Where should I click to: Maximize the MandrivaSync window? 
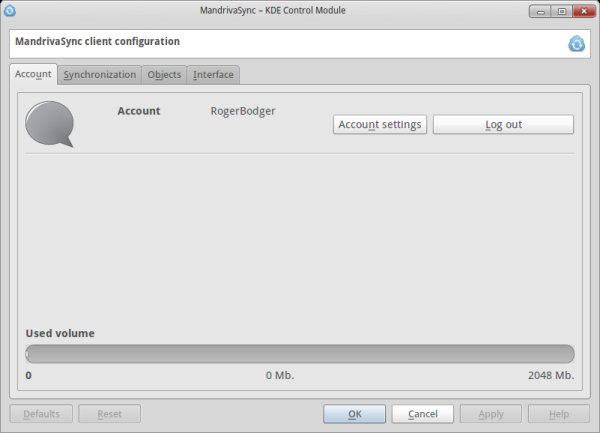point(562,11)
